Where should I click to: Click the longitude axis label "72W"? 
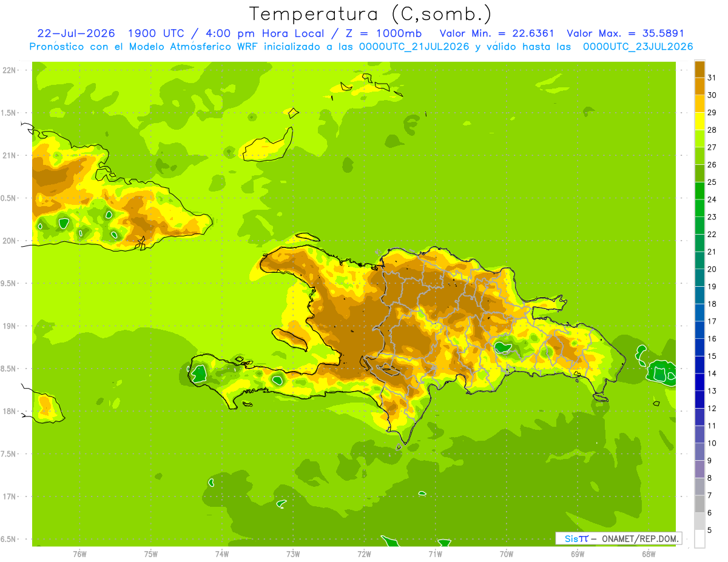click(x=364, y=554)
